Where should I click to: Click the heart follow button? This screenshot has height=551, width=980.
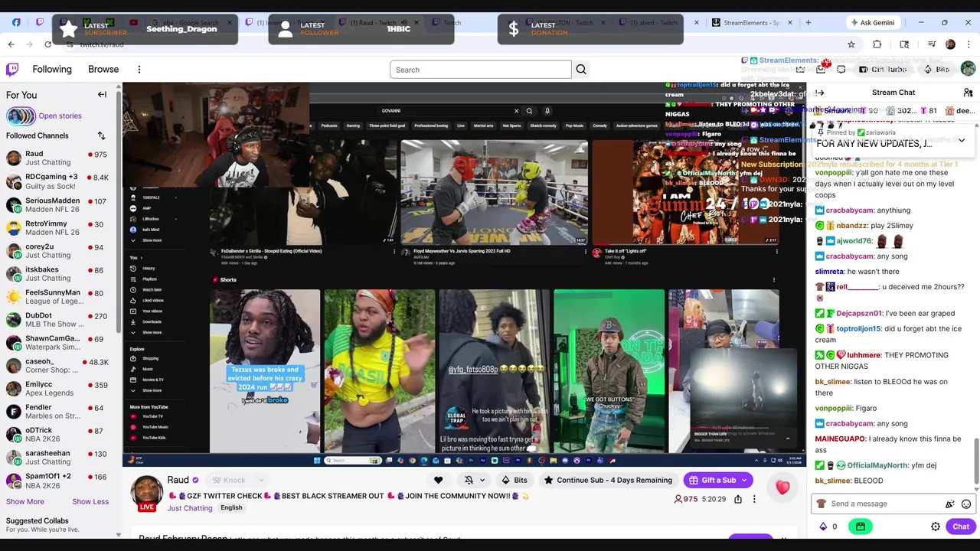point(438,481)
